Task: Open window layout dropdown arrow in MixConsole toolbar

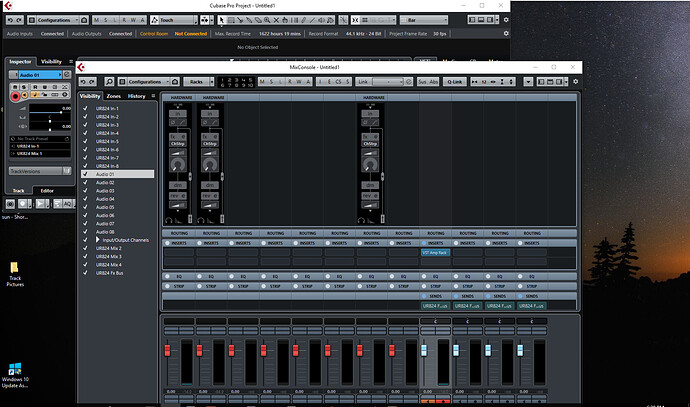Action: [566, 82]
